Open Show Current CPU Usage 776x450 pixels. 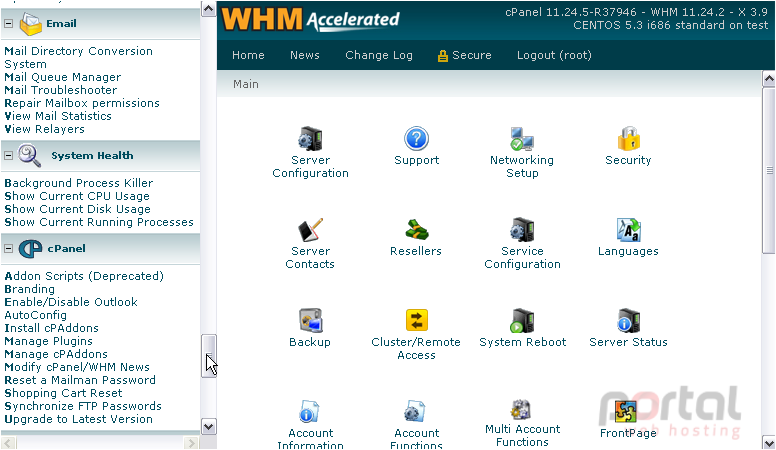pyautogui.click(x=77, y=196)
